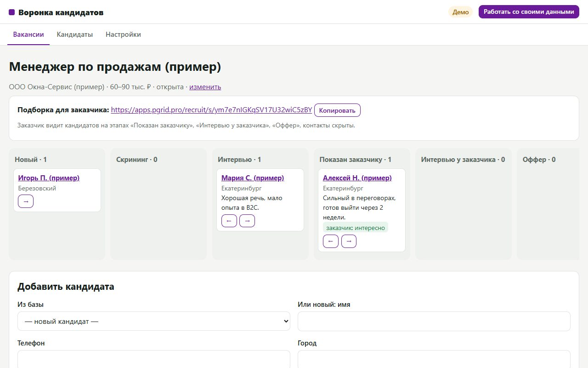Click the Оффер · 0 column header
This screenshot has width=588, height=368.
tap(539, 160)
